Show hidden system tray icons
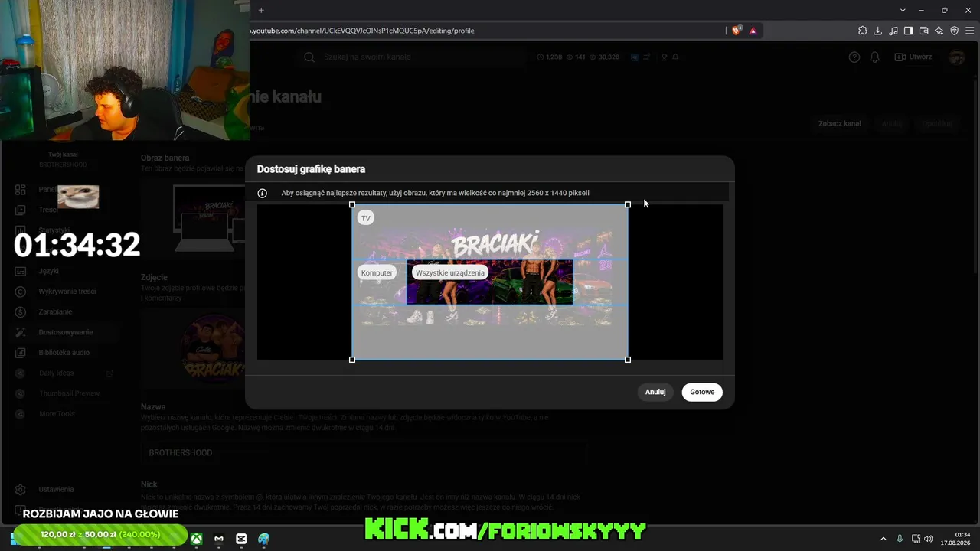980x551 pixels. coord(883,539)
